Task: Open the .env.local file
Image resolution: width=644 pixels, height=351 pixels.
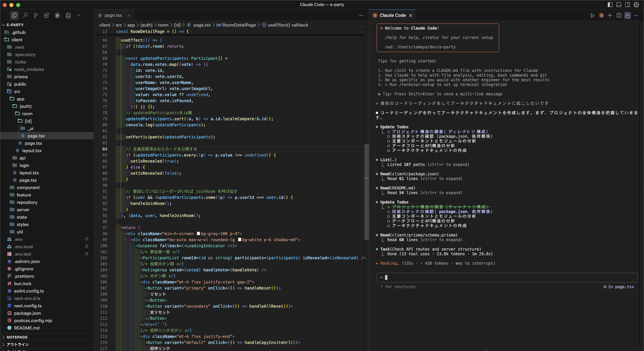Action: tap(23, 247)
